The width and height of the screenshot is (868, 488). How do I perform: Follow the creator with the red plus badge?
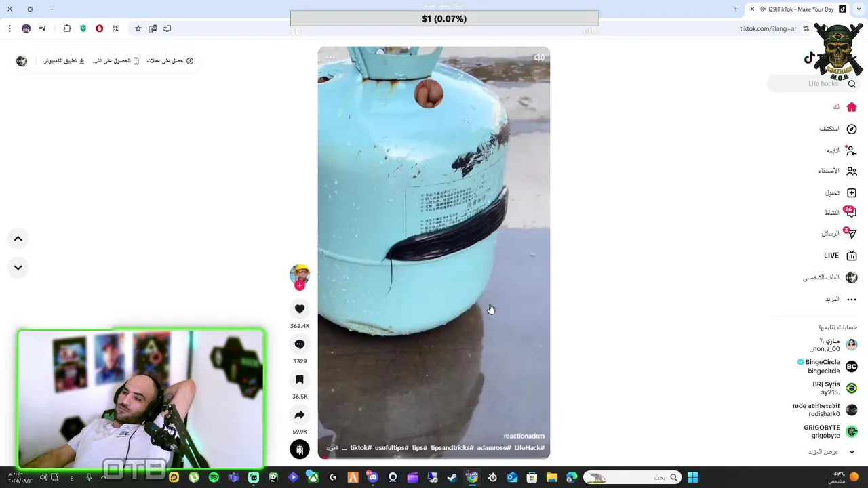pos(300,286)
